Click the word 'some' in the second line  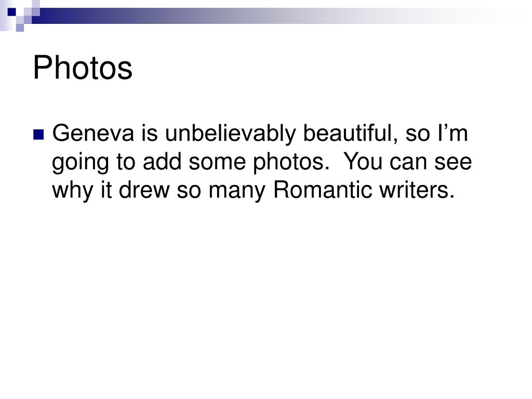coord(217,163)
